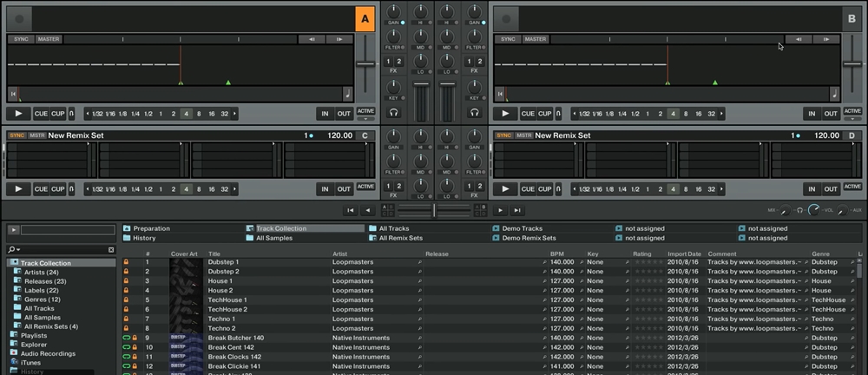Click CUP button on Deck B

pos(545,114)
